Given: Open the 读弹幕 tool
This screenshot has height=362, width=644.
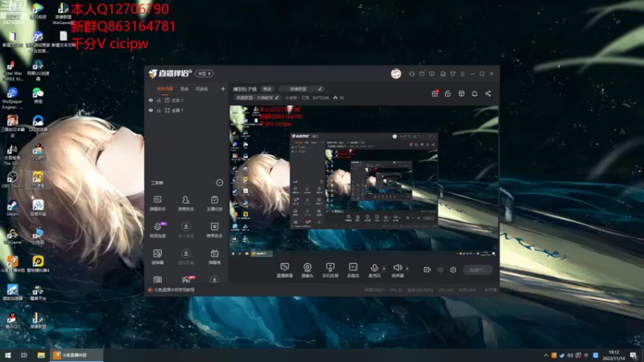Looking at the screenshot, I should 158,257.
